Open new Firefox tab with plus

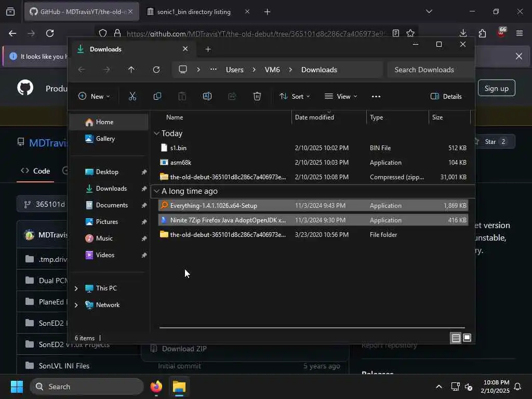coord(268,12)
